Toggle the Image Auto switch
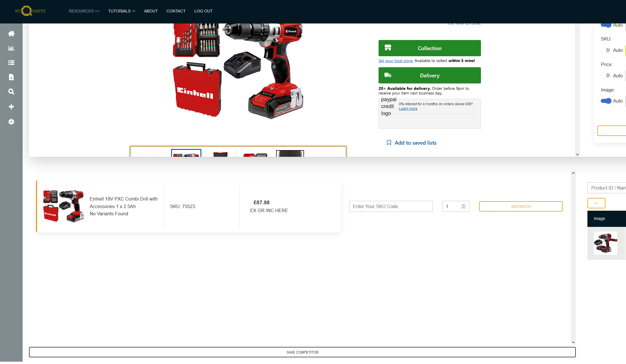 tap(606, 101)
